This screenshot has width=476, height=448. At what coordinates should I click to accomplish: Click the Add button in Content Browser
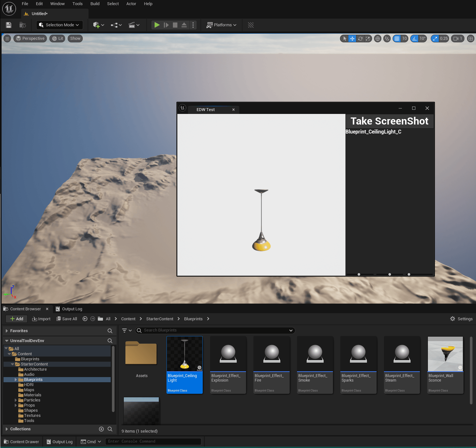[17, 319]
